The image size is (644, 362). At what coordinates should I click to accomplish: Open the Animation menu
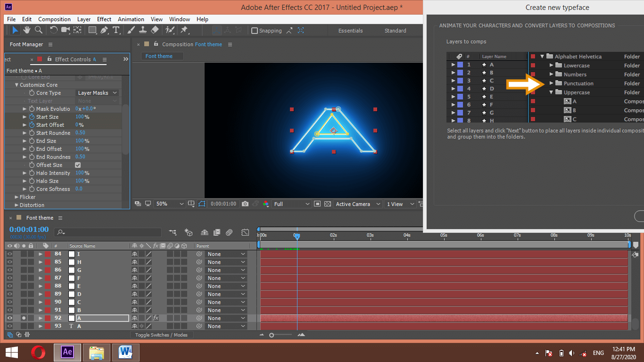(131, 19)
